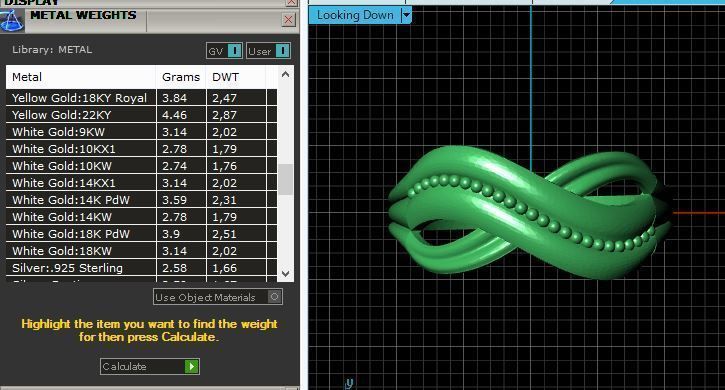Viewport: 725px width, 390px height.
Task: Click scroll down arrow in metal list
Action: coord(286,273)
